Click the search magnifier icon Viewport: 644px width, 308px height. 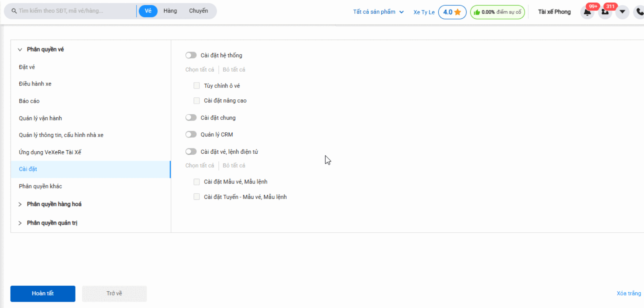[x=14, y=11]
